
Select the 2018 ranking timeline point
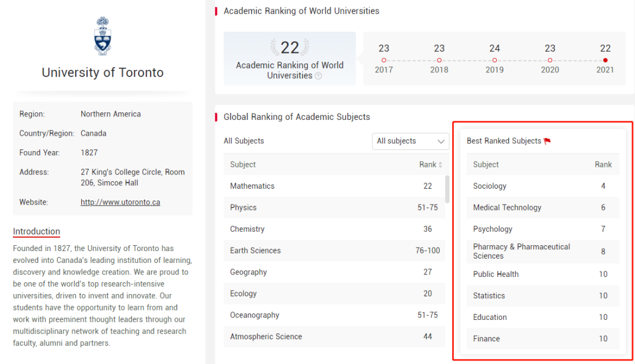point(439,61)
